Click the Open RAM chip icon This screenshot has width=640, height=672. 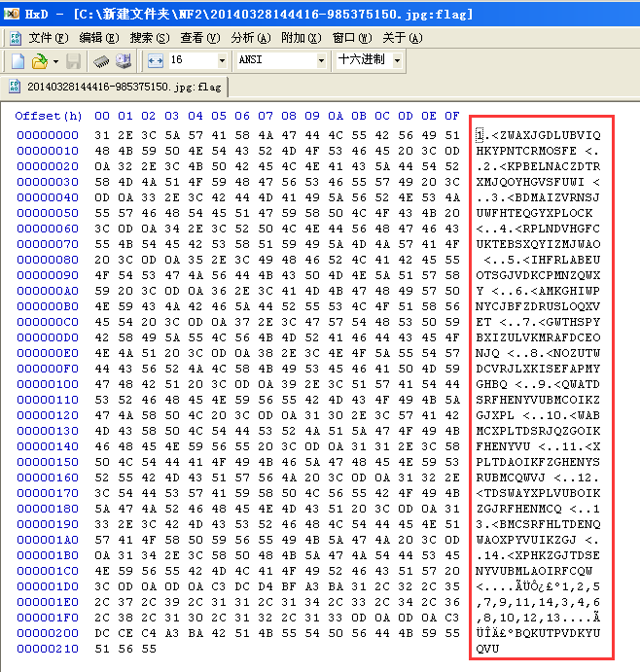coord(102,61)
